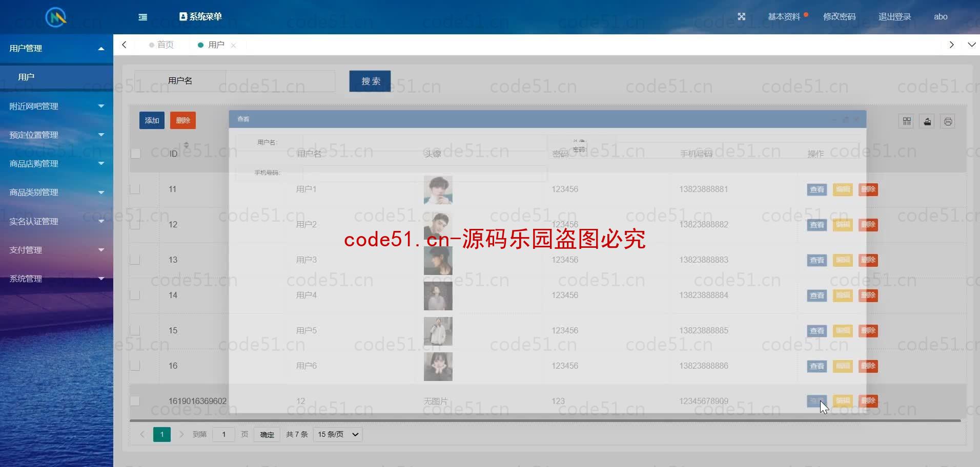Toggle sidebar collapse icon
This screenshot has width=980, height=467.
(143, 17)
